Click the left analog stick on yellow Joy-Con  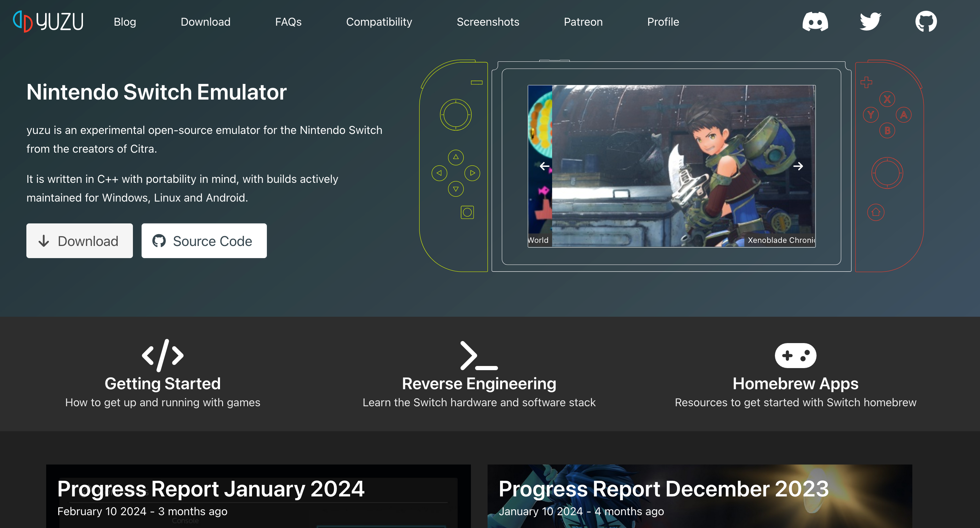click(456, 115)
